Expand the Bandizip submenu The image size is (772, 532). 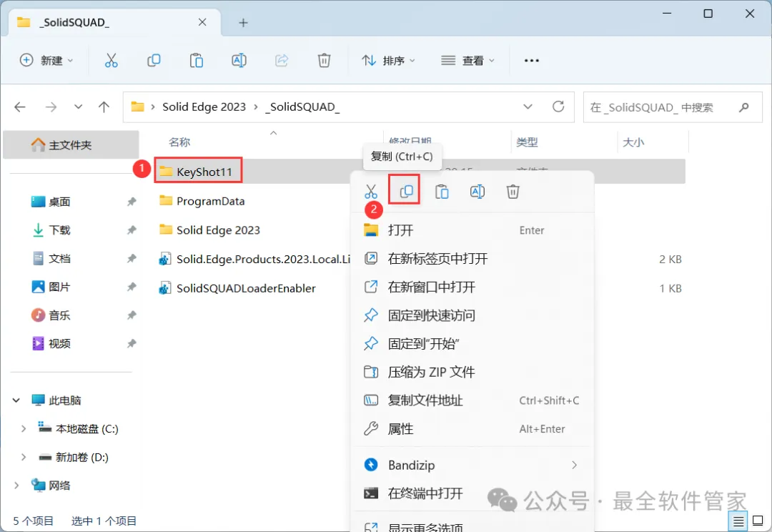[574, 465]
